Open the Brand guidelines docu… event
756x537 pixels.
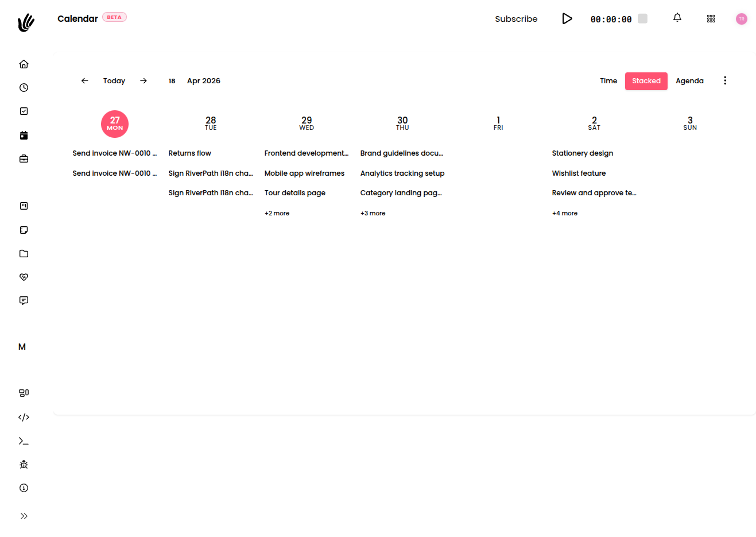tap(402, 153)
